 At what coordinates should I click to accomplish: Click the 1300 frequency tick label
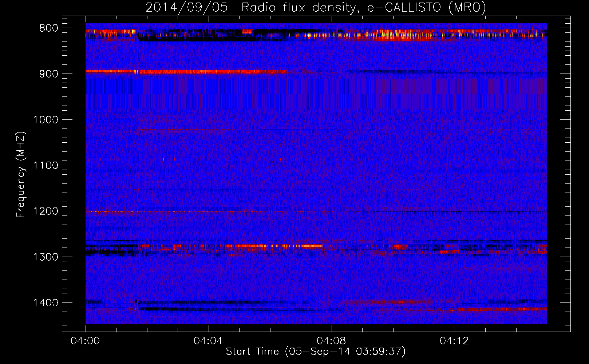(x=46, y=257)
